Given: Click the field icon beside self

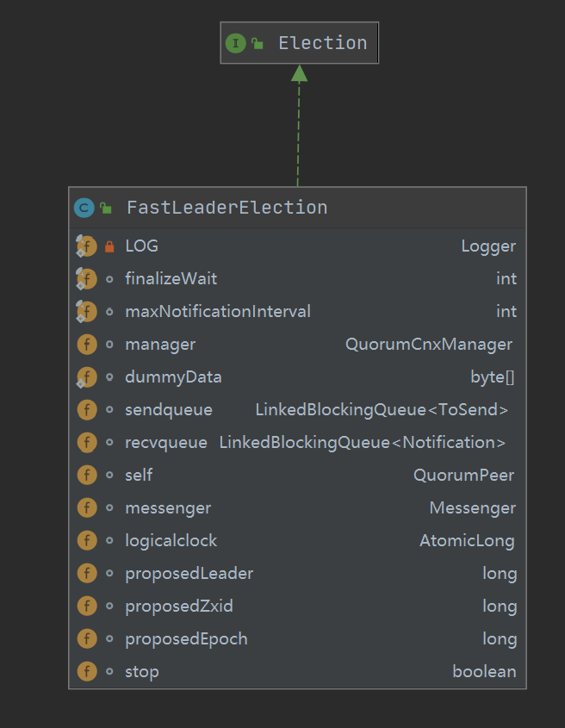Looking at the screenshot, I should click(x=87, y=475).
